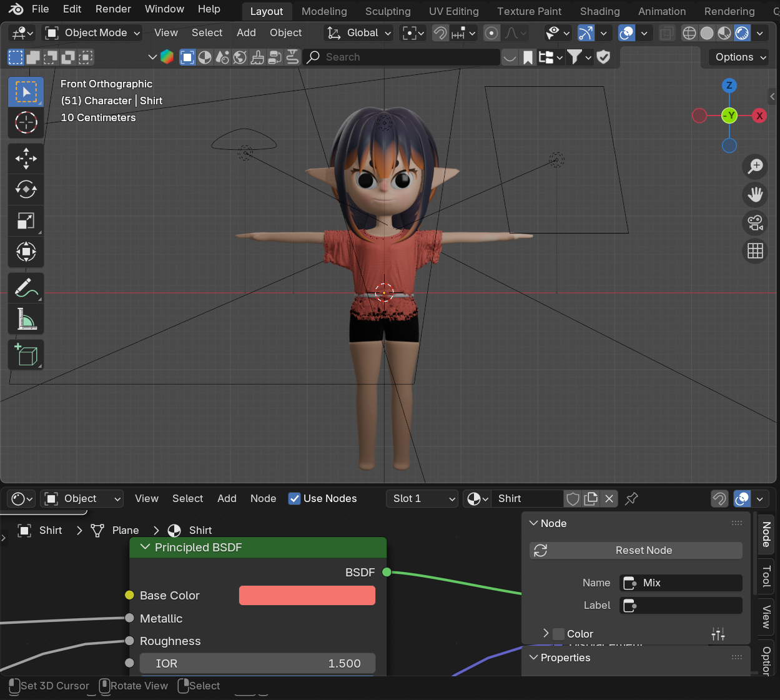Image resolution: width=780 pixels, height=700 pixels.
Task: Collapse the Node panel header
Action: pyautogui.click(x=533, y=523)
